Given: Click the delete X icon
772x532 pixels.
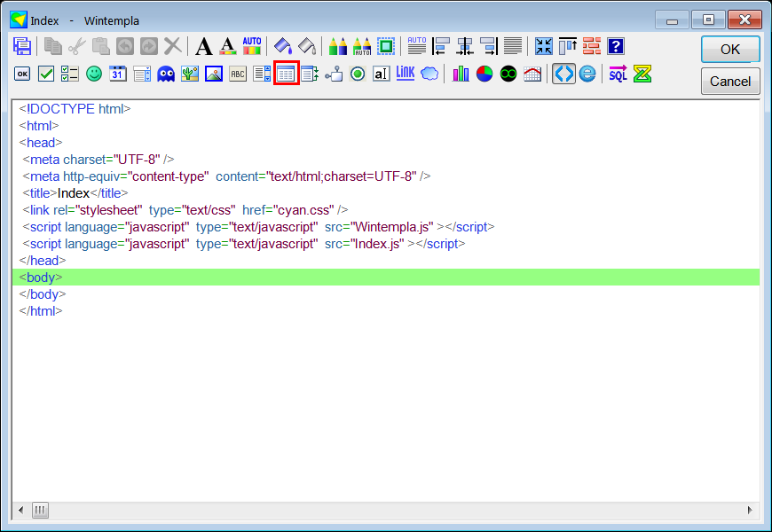Looking at the screenshot, I should click(172, 46).
